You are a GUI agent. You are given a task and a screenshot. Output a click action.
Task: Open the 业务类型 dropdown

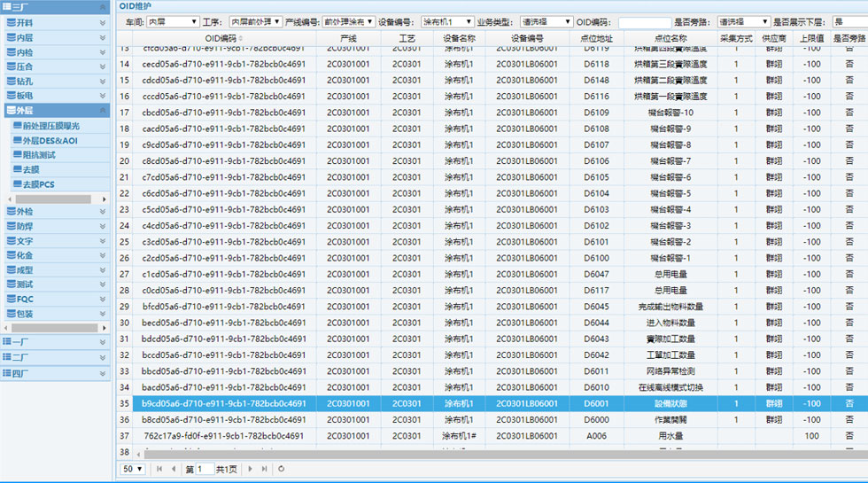coord(546,21)
